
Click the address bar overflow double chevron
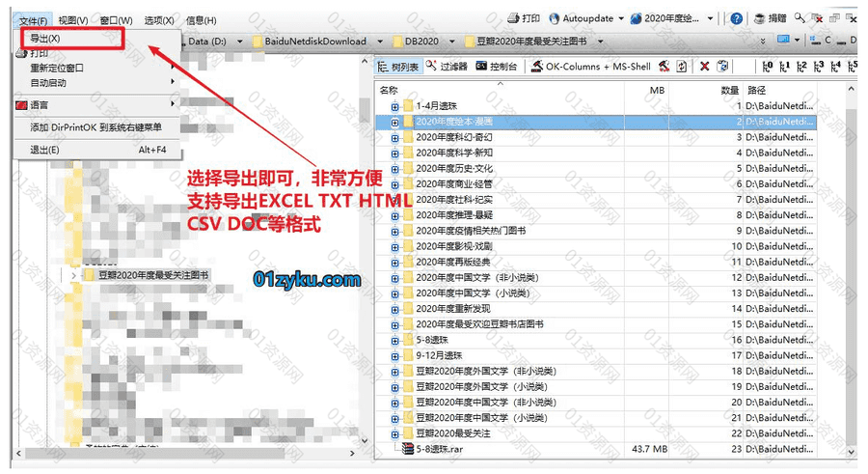(763, 41)
